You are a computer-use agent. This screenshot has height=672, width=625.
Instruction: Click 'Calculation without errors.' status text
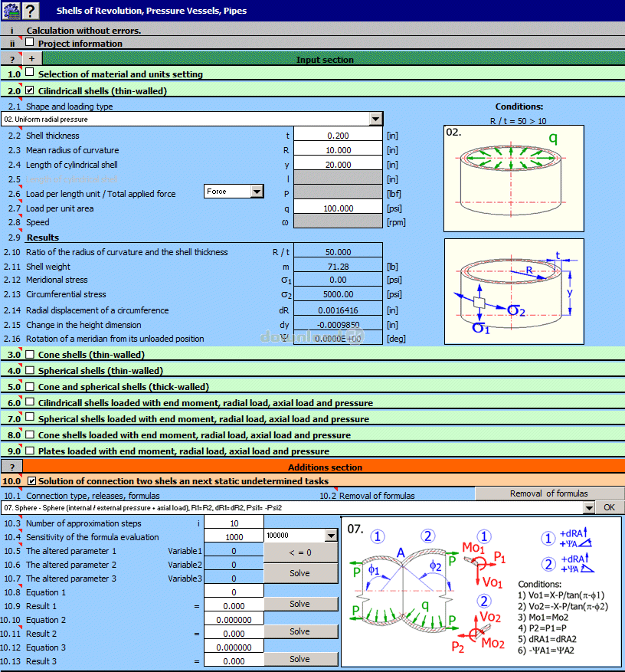coord(83,31)
